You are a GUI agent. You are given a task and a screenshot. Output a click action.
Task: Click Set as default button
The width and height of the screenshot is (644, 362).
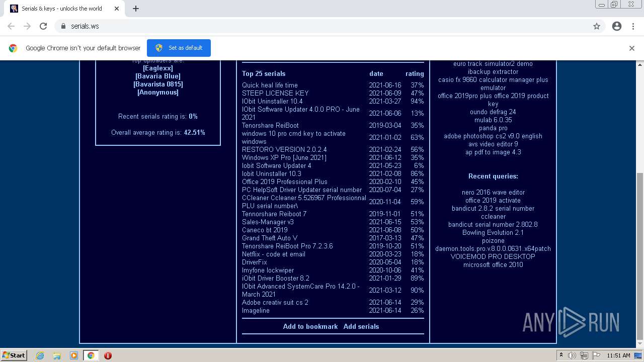point(179,48)
